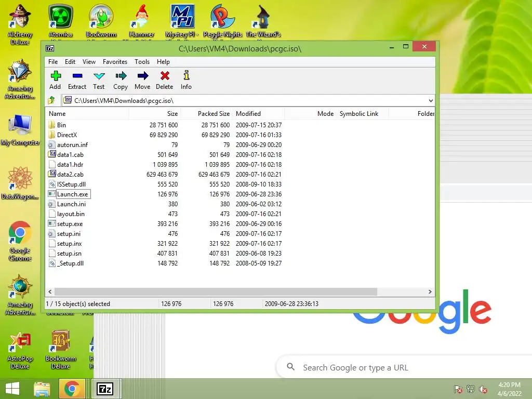Image resolution: width=532 pixels, height=399 pixels.
Task: Go up one folder level icon
Action: (x=51, y=100)
